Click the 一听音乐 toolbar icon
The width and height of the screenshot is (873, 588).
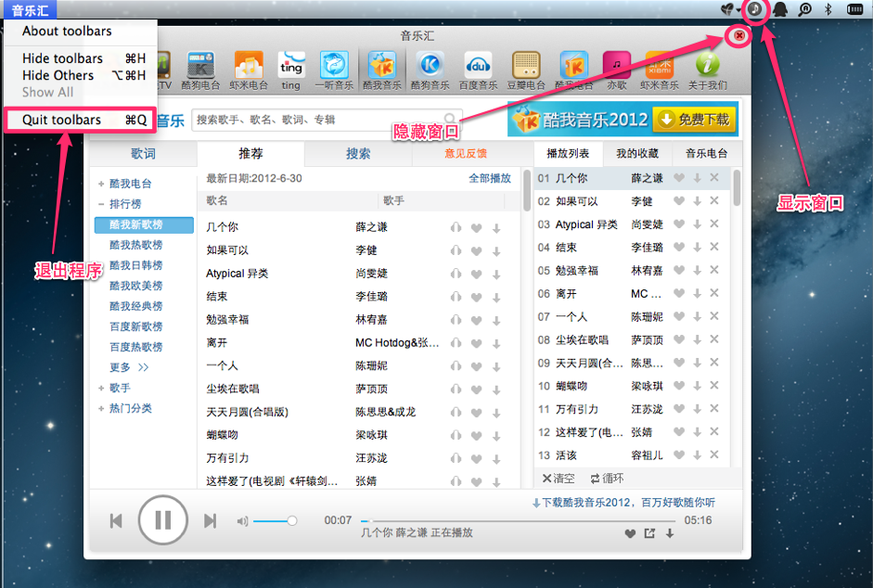[334, 66]
